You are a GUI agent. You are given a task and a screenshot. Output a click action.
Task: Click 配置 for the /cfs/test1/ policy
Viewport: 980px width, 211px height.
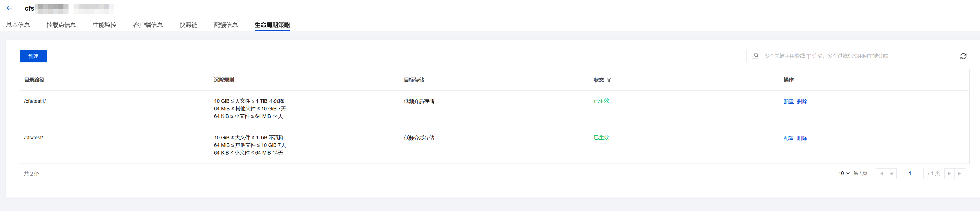788,102
